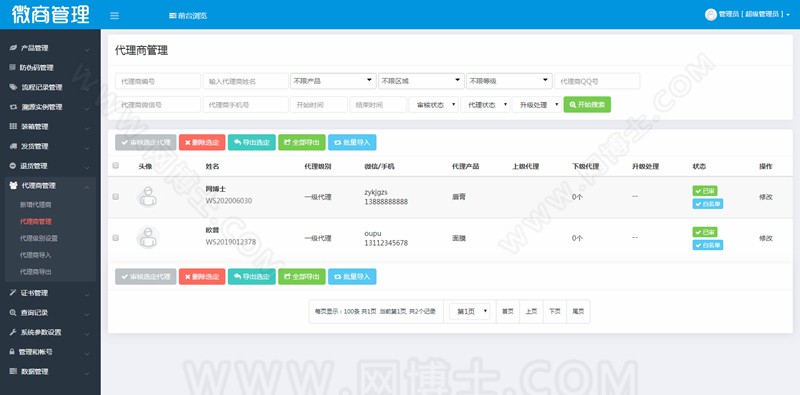Screen dimensions: 800x395
Task: Click 导出选定 button above the table
Action: coord(252,142)
